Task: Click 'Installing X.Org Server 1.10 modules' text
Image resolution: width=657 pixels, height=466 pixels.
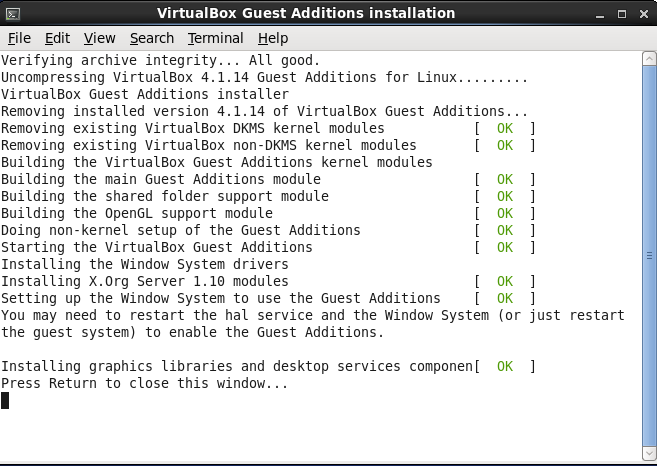Action: coord(145,281)
